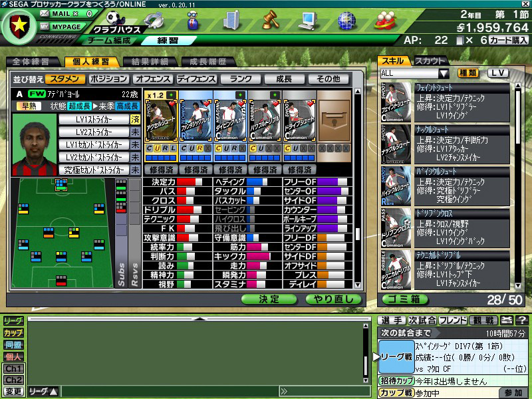Open the computer monitor icon
Viewport: 532px width, 399px height.
[x=308, y=21]
